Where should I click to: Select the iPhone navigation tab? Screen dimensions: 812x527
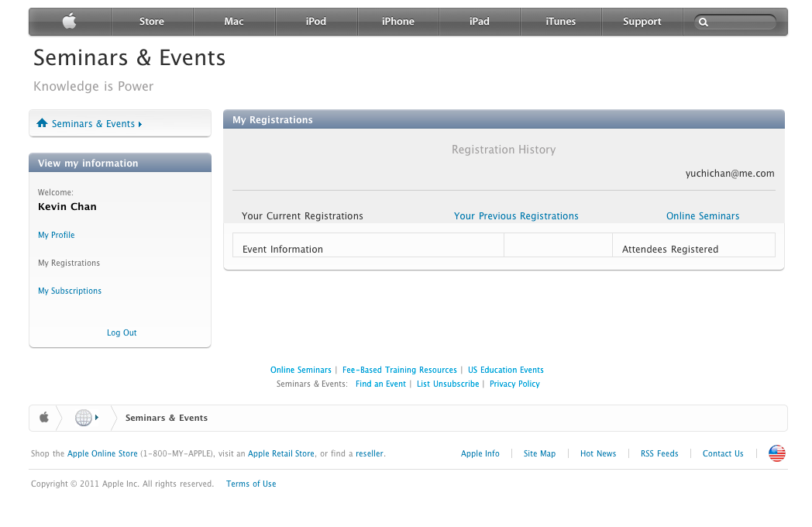click(397, 21)
